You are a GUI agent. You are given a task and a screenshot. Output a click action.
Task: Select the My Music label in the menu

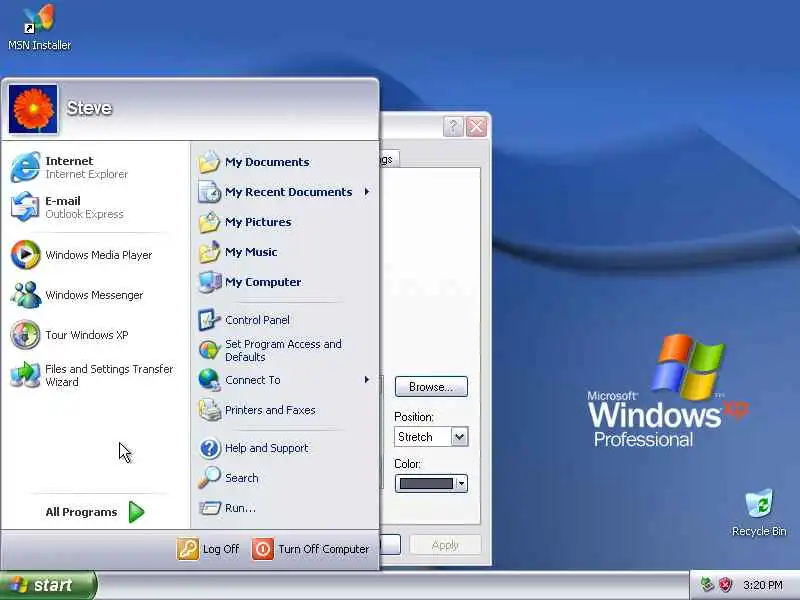251,252
